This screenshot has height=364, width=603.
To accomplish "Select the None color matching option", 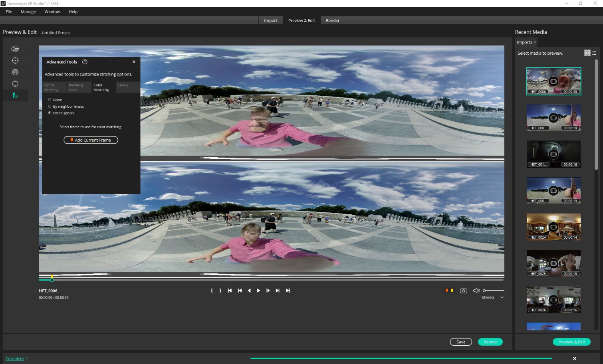I will [x=50, y=100].
